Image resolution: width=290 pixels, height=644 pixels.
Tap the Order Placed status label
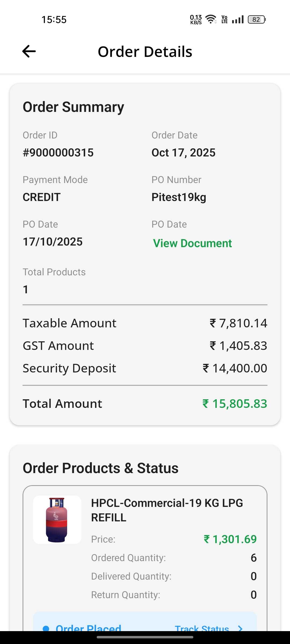click(88, 628)
